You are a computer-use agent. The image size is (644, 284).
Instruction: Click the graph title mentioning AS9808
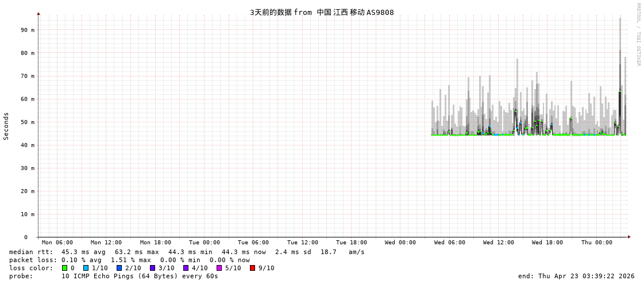(x=322, y=12)
